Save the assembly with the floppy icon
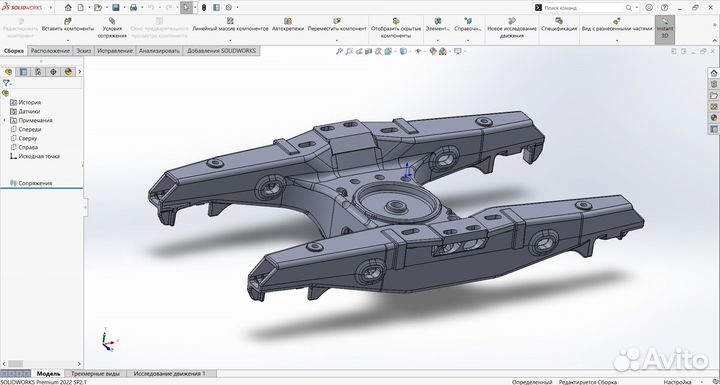Image resolution: width=720 pixels, height=385 pixels. [x=116, y=7]
